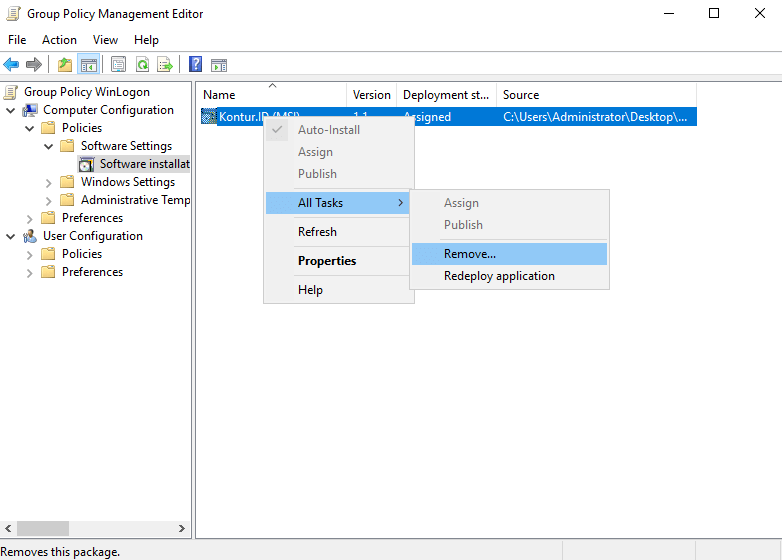The image size is (782, 560).
Task: Click the blue Help toolbar icon
Action: [x=196, y=65]
